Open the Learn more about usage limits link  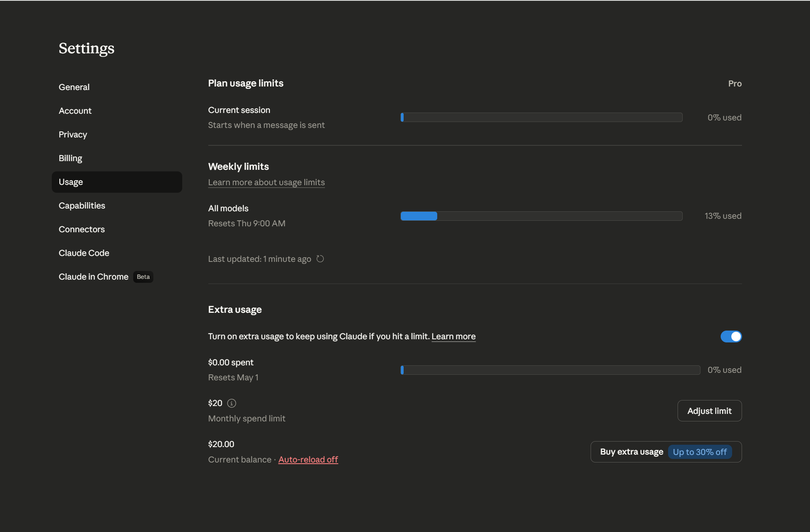point(266,182)
